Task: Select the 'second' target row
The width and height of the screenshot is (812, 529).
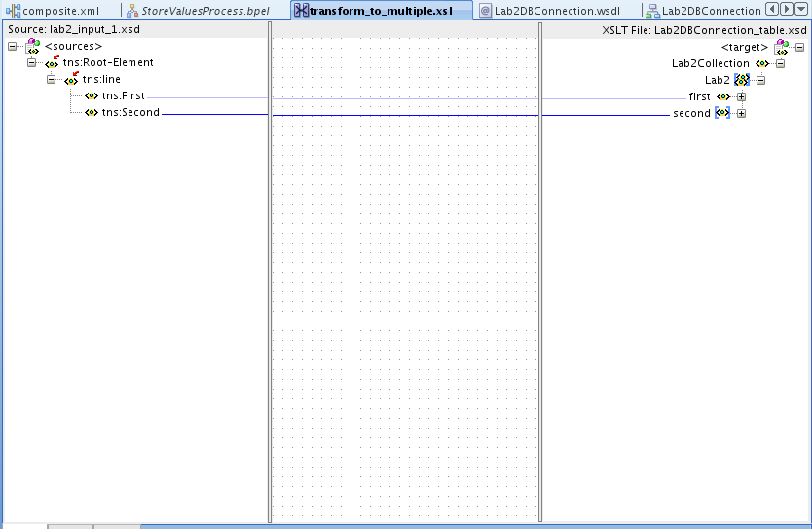Action: [x=691, y=113]
